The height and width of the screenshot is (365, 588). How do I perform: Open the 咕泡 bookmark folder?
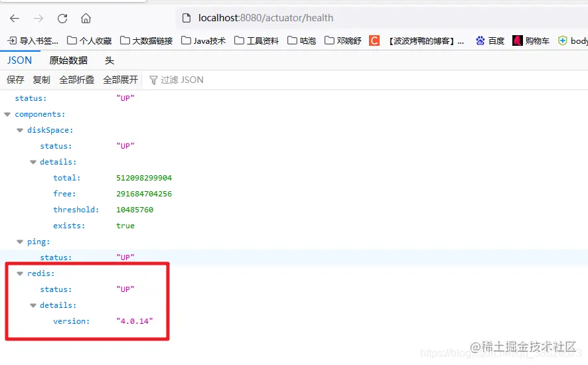301,40
